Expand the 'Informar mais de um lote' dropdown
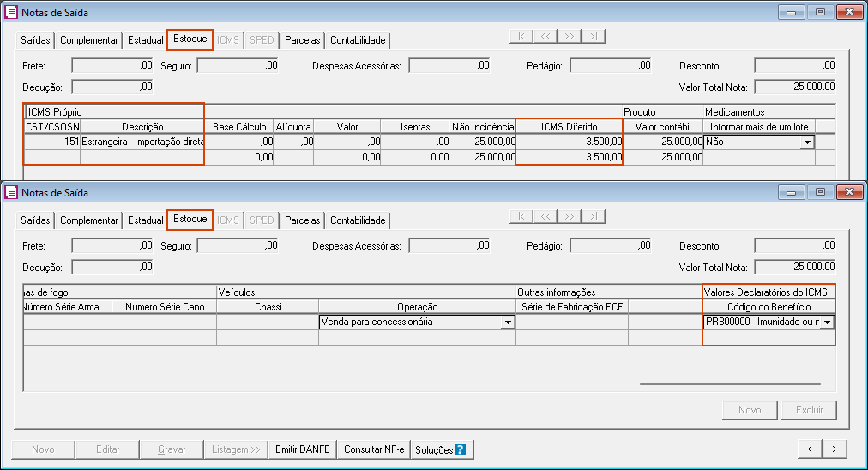 coord(806,143)
